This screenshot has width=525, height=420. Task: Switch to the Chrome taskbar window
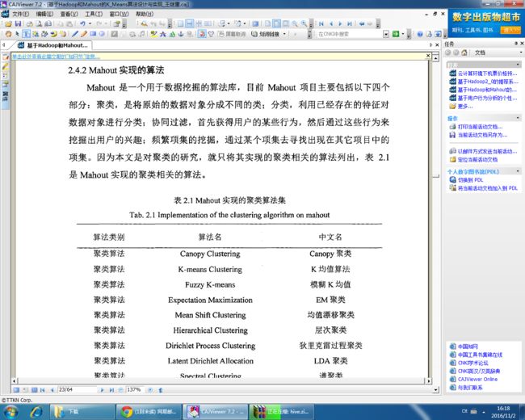pyautogui.click(x=149, y=412)
